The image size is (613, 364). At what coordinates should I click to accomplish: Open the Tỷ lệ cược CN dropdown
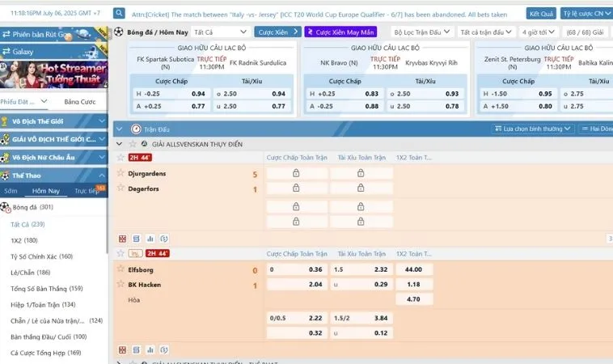point(586,15)
